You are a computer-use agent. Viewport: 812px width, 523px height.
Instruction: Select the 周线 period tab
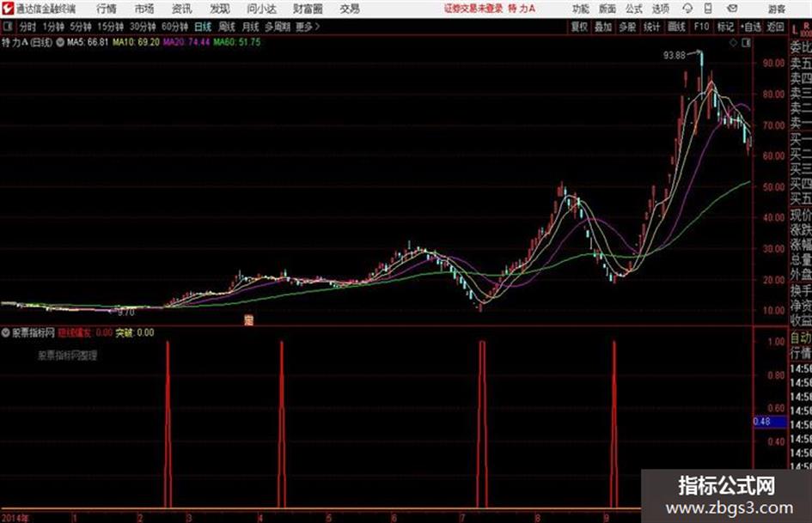(227, 27)
